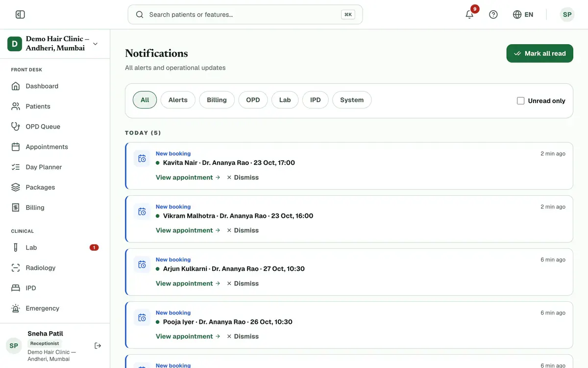View appointment for Arjun Kulkarni
The width and height of the screenshot is (588, 368).
pos(188,283)
